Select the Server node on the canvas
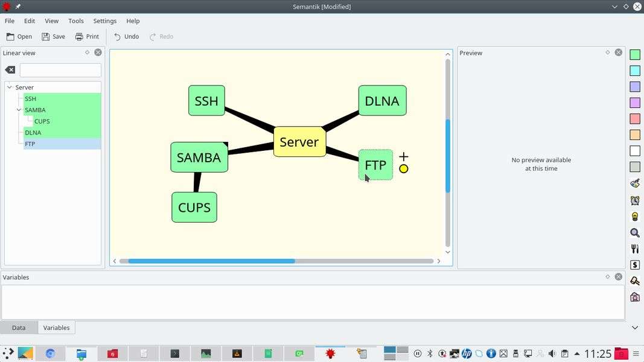This screenshot has height=362, width=644. pyautogui.click(x=299, y=142)
